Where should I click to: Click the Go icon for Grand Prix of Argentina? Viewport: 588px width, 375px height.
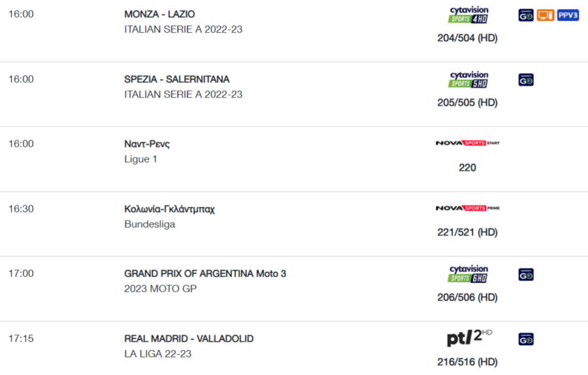coord(526,275)
